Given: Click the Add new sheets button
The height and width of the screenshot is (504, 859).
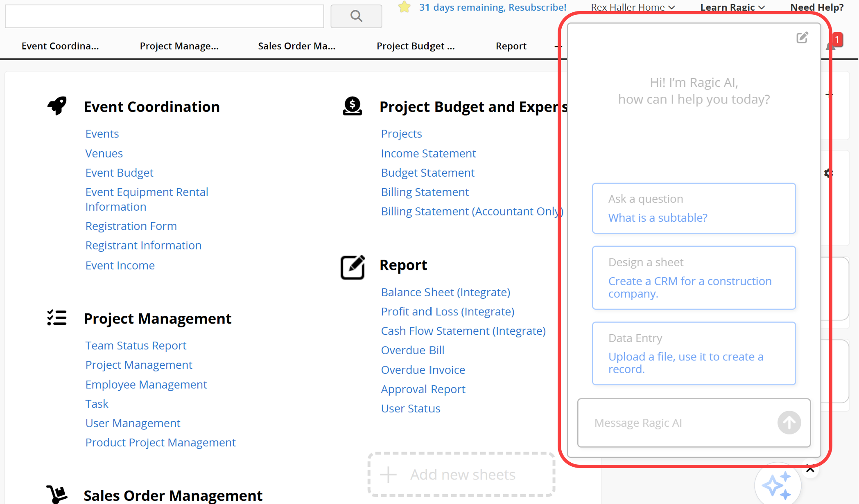Looking at the screenshot, I should (461, 475).
